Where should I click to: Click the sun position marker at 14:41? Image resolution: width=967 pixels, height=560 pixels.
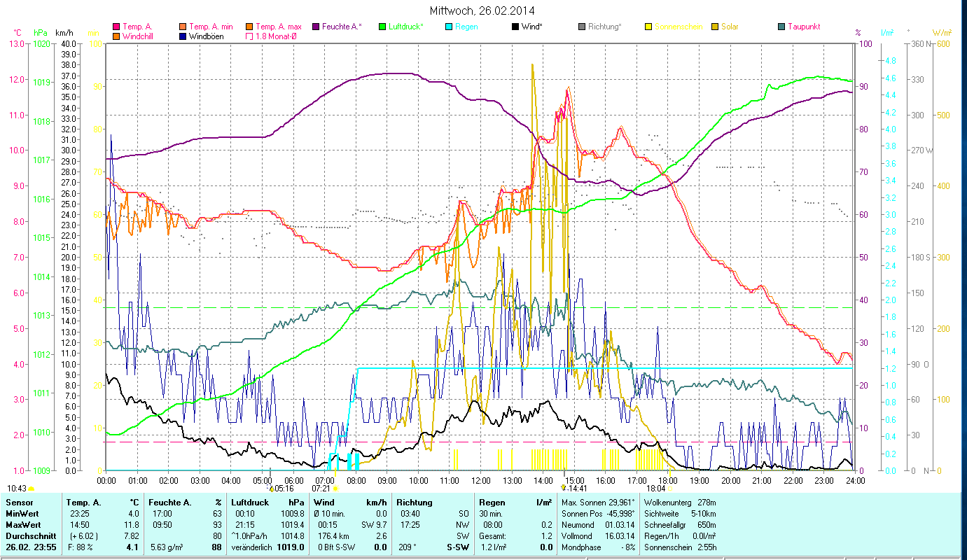pyautogui.click(x=564, y=487)
